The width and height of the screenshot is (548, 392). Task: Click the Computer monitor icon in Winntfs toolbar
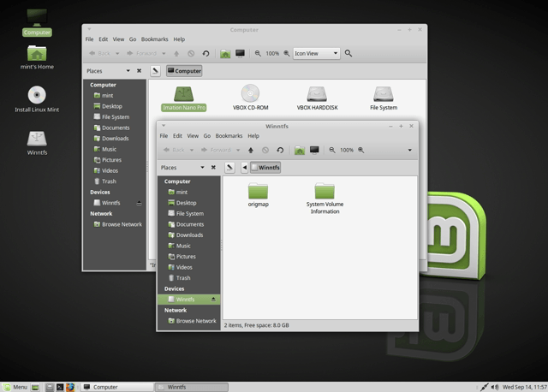[314, 151]
